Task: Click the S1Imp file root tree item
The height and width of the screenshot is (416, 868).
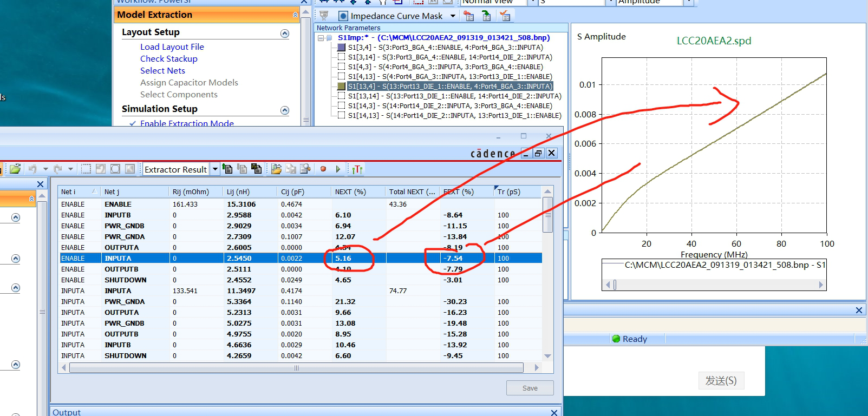Action: pyautogui.click(x=443, y=38)
